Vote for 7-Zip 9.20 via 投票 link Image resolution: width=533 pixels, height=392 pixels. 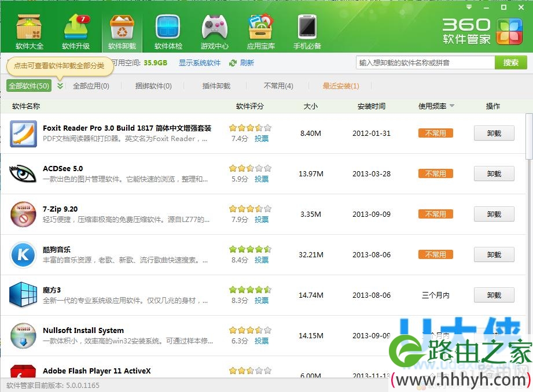point(262,220)
